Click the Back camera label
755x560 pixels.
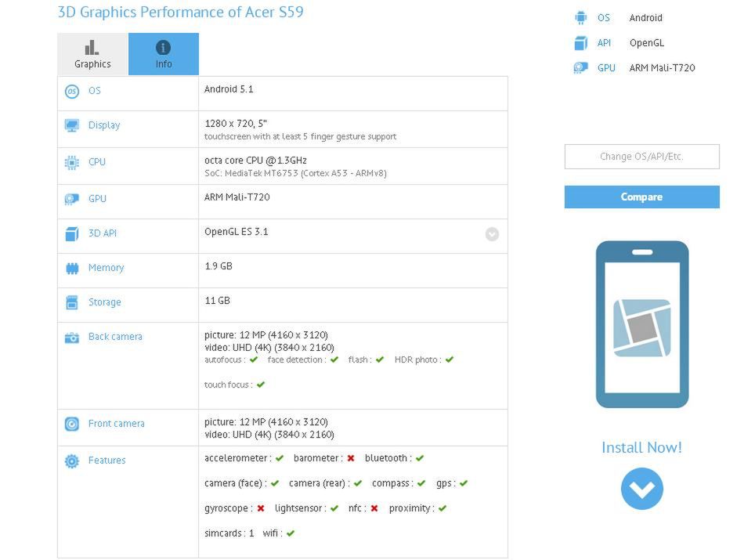115,337
